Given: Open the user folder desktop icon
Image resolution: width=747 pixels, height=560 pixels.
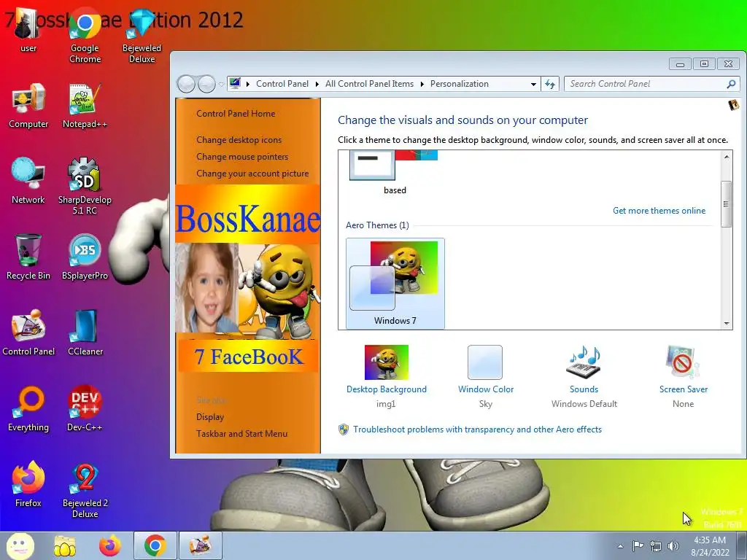Looking at the screenshot, I should click(x=28, y=29).
